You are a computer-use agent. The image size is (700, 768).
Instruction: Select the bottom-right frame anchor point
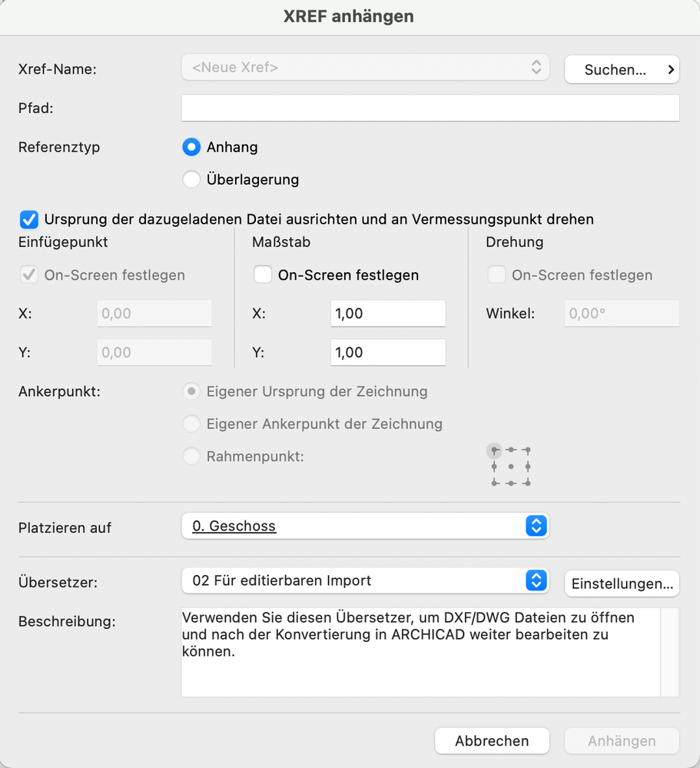(x=528, y=483)
